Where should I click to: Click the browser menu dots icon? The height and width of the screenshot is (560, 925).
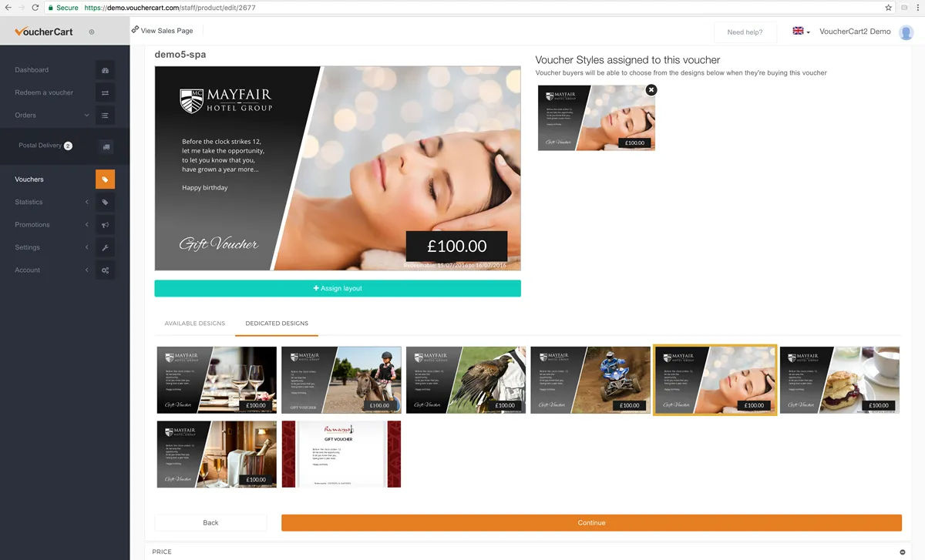[x=919, y=8]
